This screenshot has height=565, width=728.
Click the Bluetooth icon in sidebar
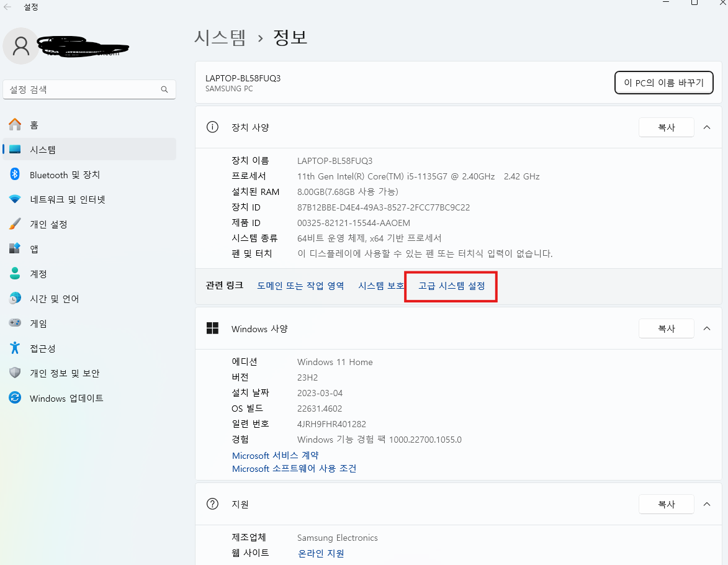coord(15,174)
